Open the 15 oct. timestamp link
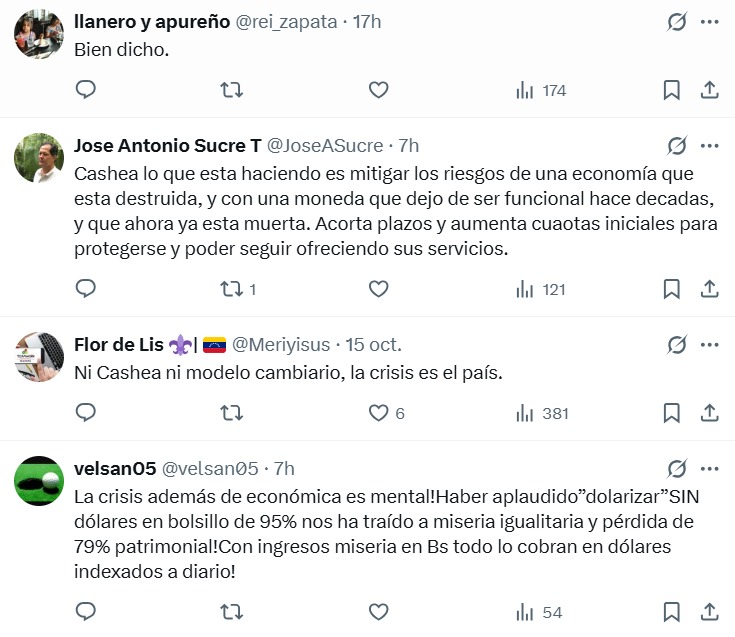 (373, 345)
